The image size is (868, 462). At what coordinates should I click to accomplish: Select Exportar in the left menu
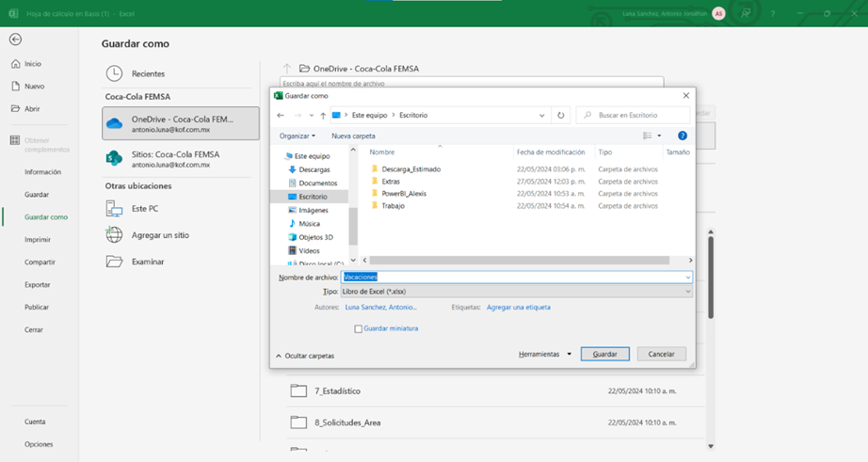(38, 284)
